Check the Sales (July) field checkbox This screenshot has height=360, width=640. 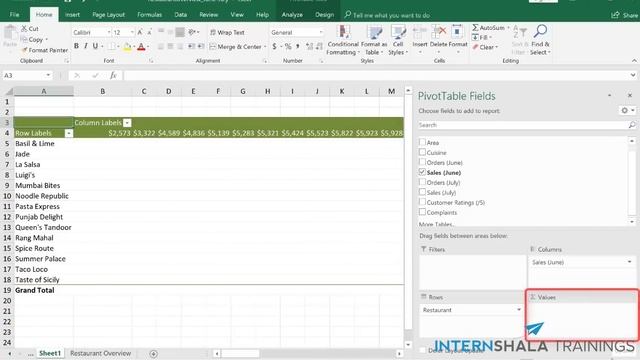click(422, 192)
